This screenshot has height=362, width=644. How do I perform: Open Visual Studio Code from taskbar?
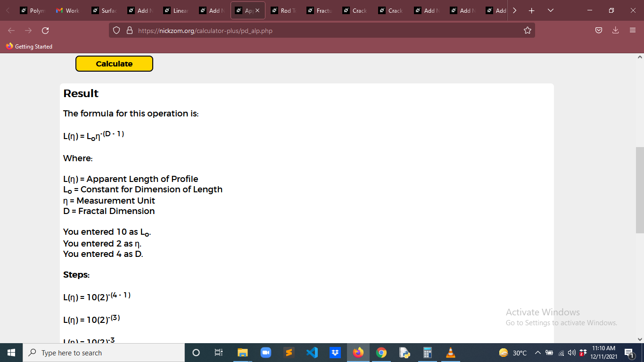[x=312, y=353]
